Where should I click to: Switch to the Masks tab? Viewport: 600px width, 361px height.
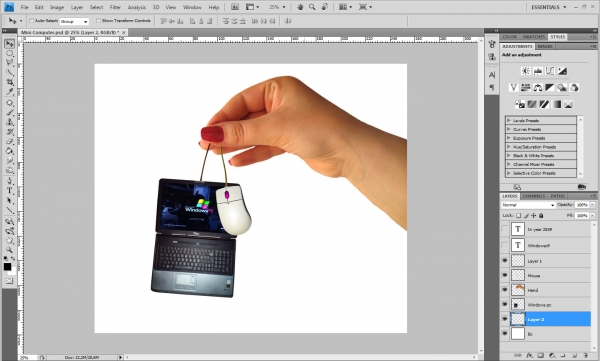tap(545, 46)
